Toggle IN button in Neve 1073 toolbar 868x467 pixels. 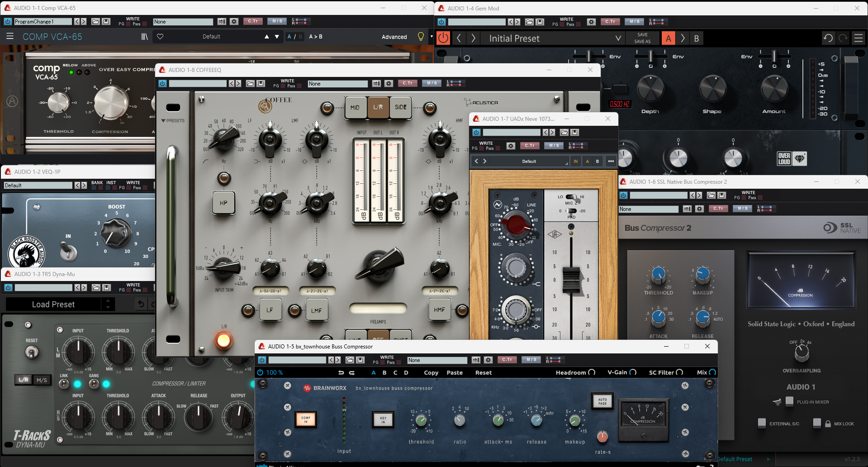[x=575, y=162]
